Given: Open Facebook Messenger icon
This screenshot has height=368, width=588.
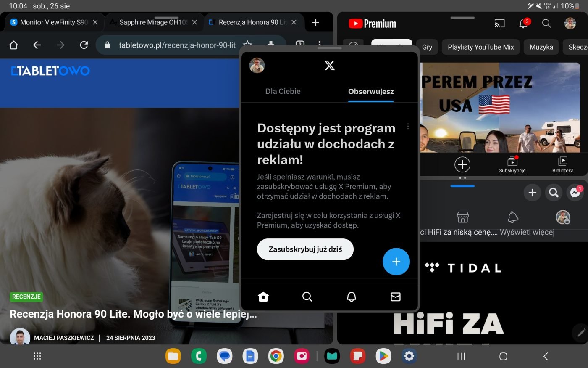Looking at the screenshot, I should (575, 193).
